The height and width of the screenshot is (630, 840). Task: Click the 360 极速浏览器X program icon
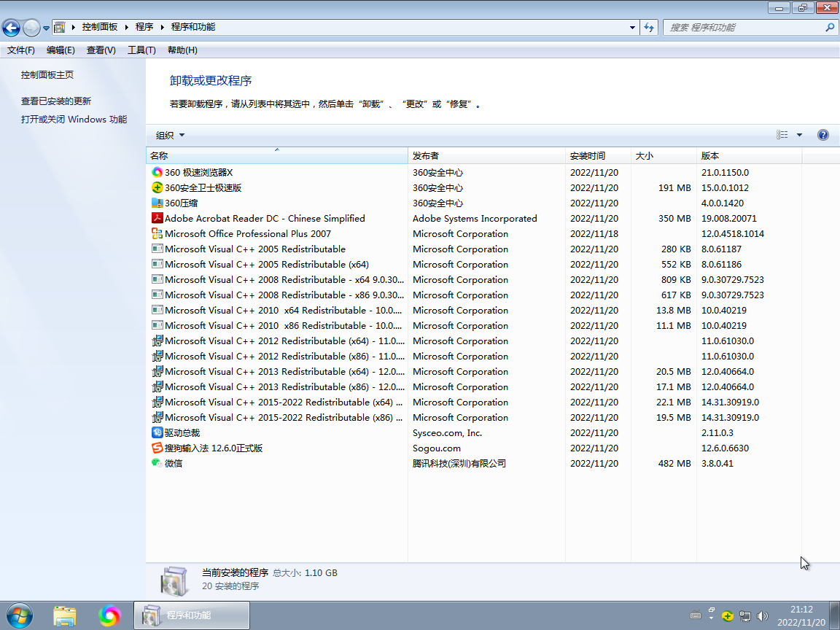point(157,172)
